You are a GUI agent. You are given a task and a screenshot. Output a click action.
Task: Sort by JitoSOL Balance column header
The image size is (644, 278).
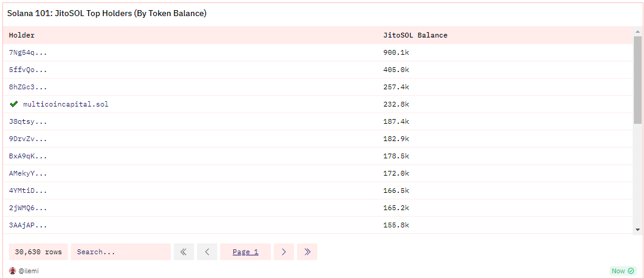tap(415, 35)
